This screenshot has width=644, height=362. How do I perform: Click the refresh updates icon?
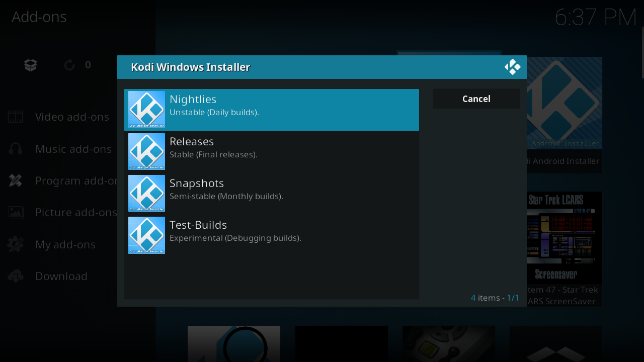click(69, 65)
